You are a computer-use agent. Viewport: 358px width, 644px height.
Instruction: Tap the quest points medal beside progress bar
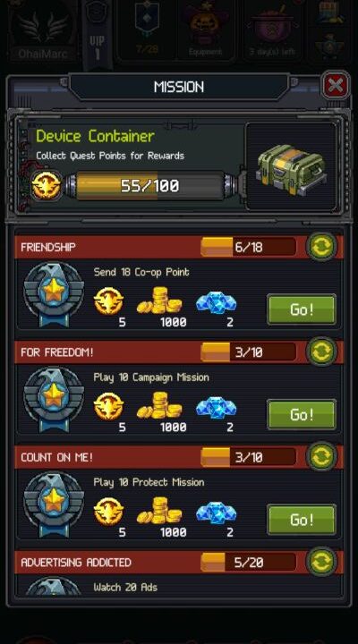pos(47,186)
